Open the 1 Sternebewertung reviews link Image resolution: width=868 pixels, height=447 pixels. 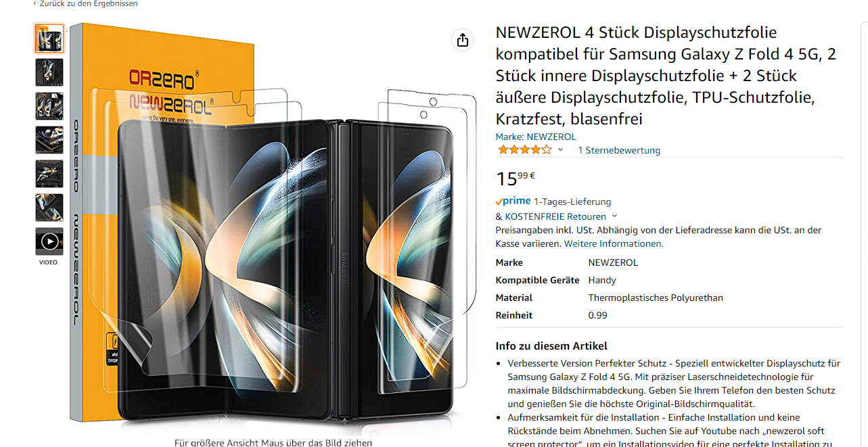(x=618, y=150)
